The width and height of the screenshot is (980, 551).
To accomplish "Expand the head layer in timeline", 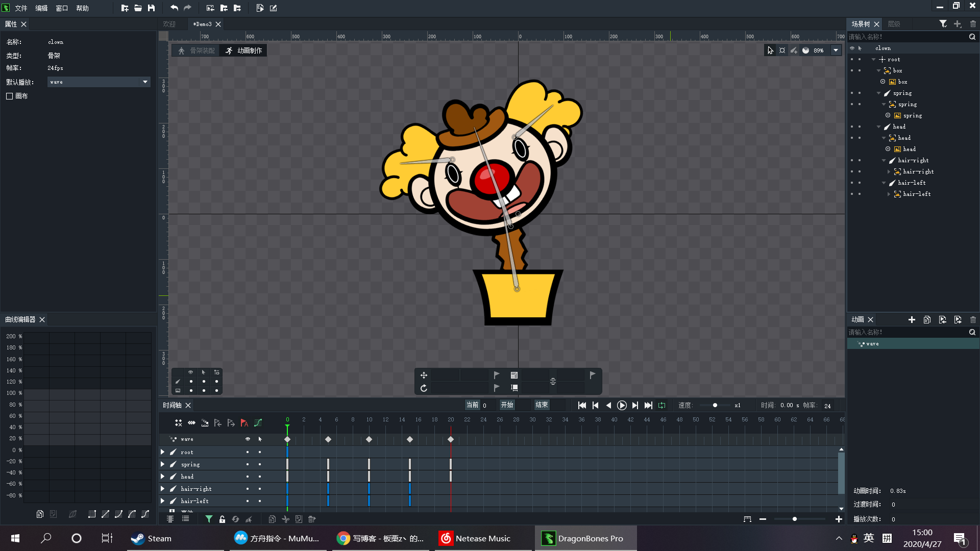I will tap(162, 477).
